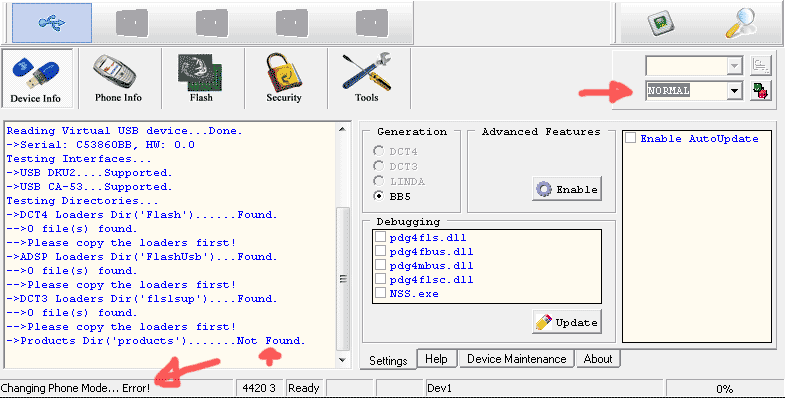Screen dimensions: 785x398
Task: Check the pdg4mbus.dll debugging box
Action: [x=380, y=265]
